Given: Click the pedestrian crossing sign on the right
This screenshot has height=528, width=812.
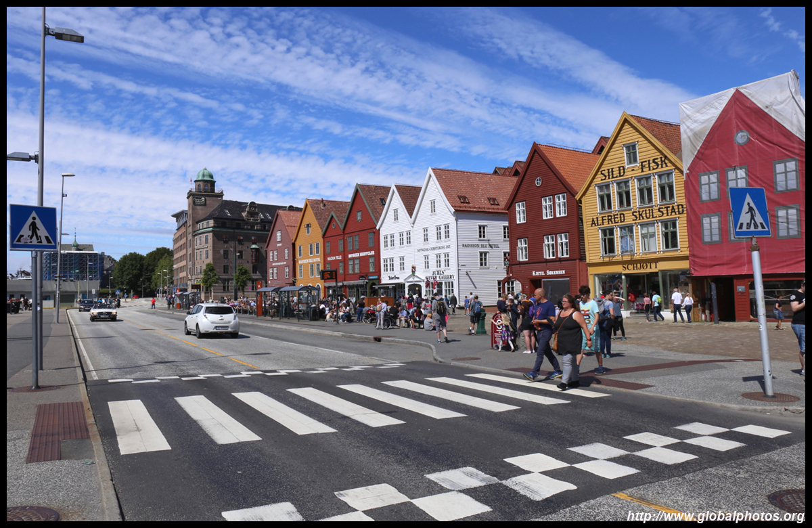Looking at the screenshot, I should coord(750,212).
